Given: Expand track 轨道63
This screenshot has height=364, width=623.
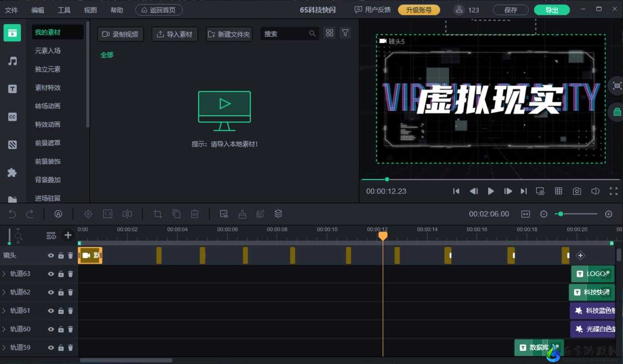Looking at the screenshot, I should [4, 274].
